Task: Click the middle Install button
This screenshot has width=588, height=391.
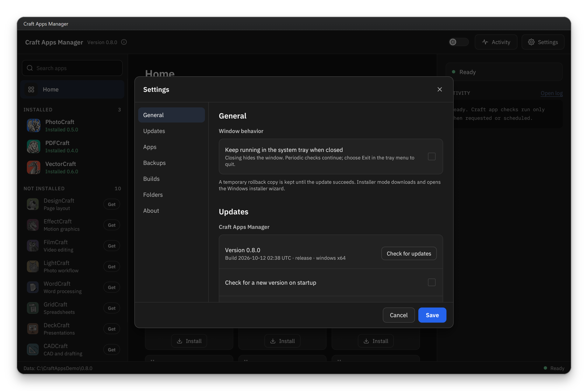Action: 282,341
